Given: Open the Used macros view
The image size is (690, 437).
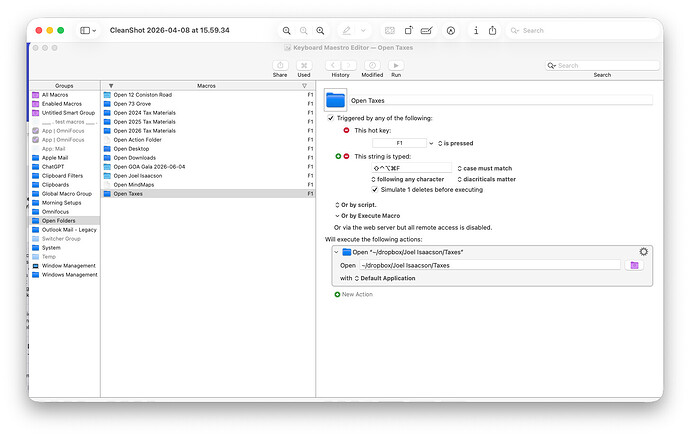Looking at the screenshot, I should [303, 66].
